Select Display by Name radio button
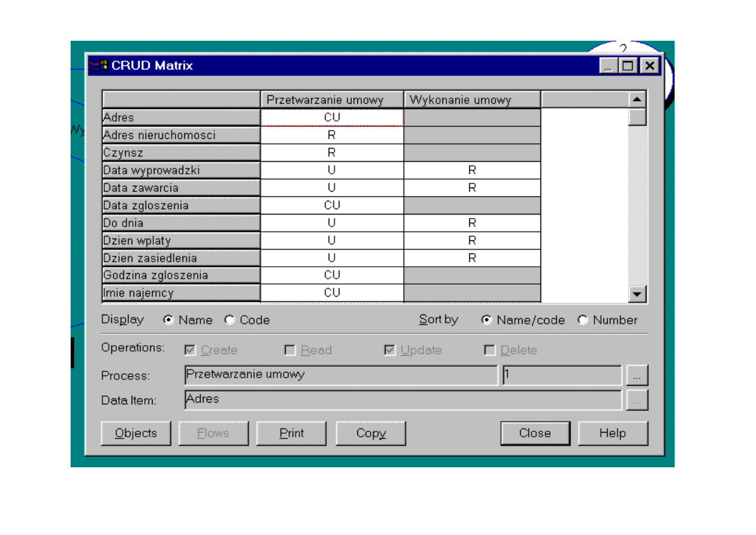 point(169,321)
